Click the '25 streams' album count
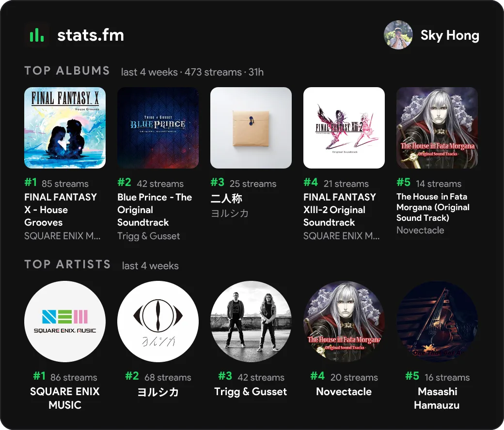The height and width of the screenshot is (430, 504). [253, 184]
